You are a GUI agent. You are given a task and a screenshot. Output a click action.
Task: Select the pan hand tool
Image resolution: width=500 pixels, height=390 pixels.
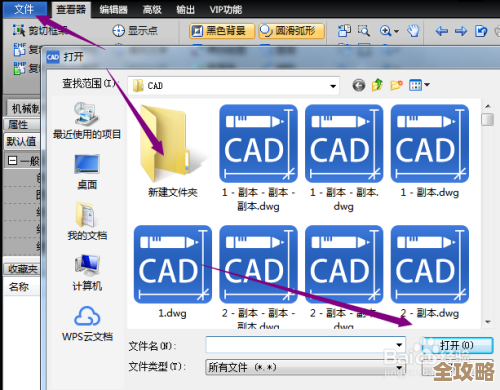coord(413,31)
